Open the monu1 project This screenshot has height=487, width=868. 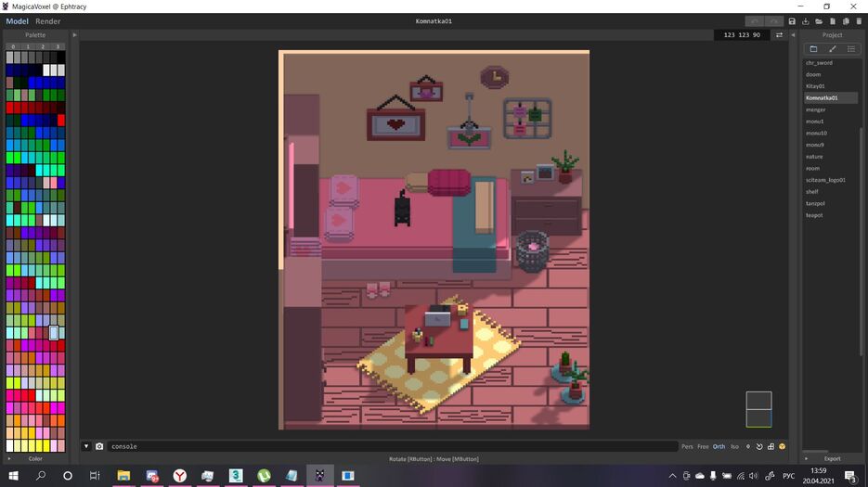click(814, 122)
